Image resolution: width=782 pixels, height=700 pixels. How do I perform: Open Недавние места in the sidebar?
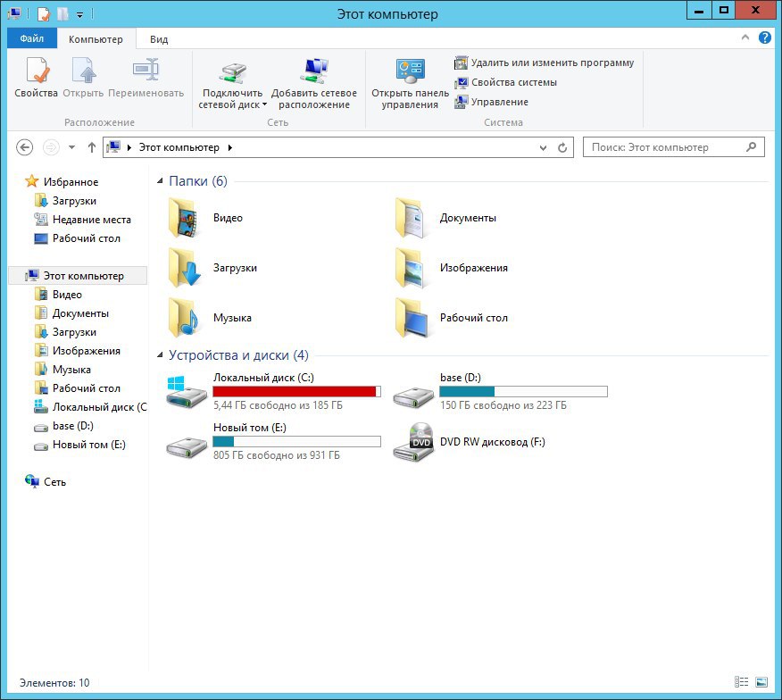[x=92, y=220]
